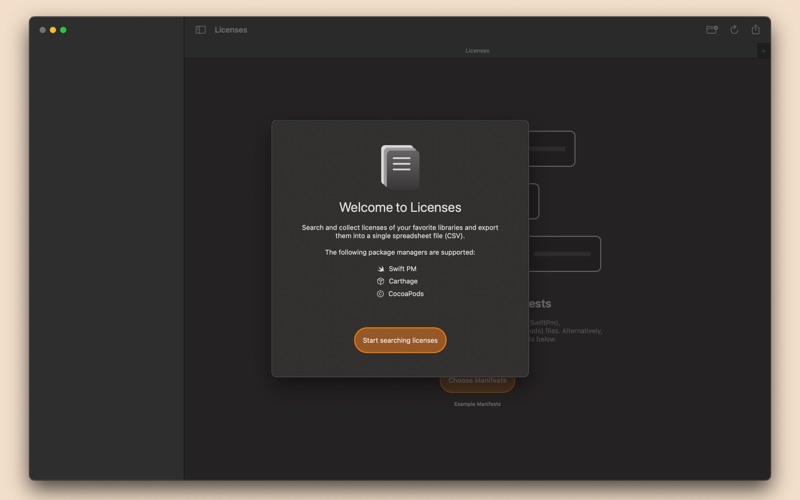
Task: Select the 'Swift PM' text
Action: click(x=403, y=269)
